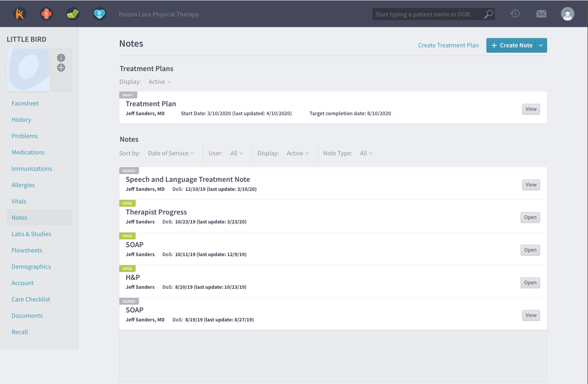The image size is (588, 384).
Task: Open the Note Type filter dropdown
Action: [x=366, y=153]
